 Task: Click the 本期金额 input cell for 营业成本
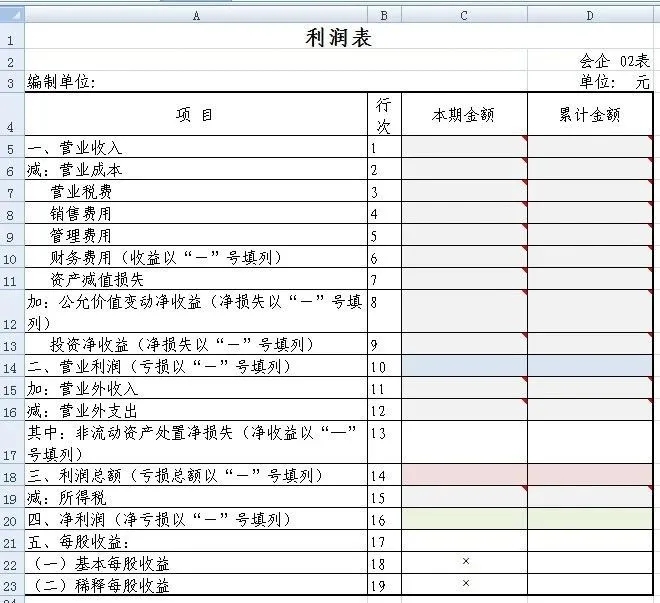pos(464,169)
